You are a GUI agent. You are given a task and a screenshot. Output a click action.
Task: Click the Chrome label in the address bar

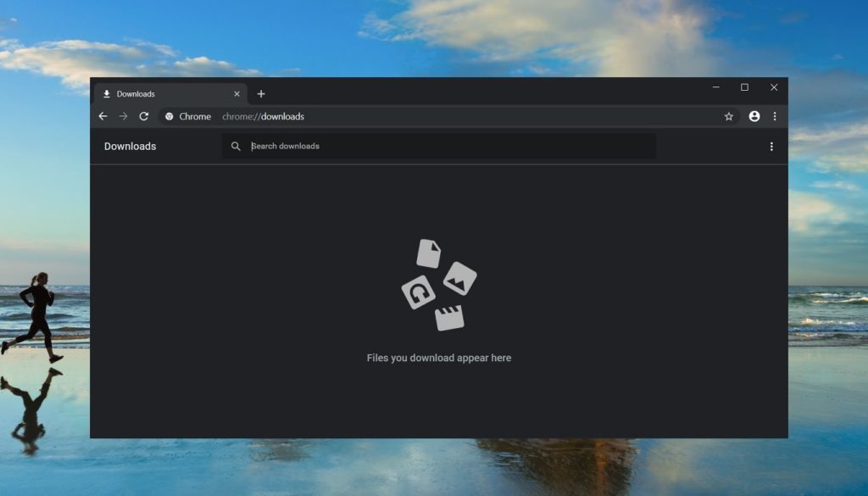click(194, 116)
